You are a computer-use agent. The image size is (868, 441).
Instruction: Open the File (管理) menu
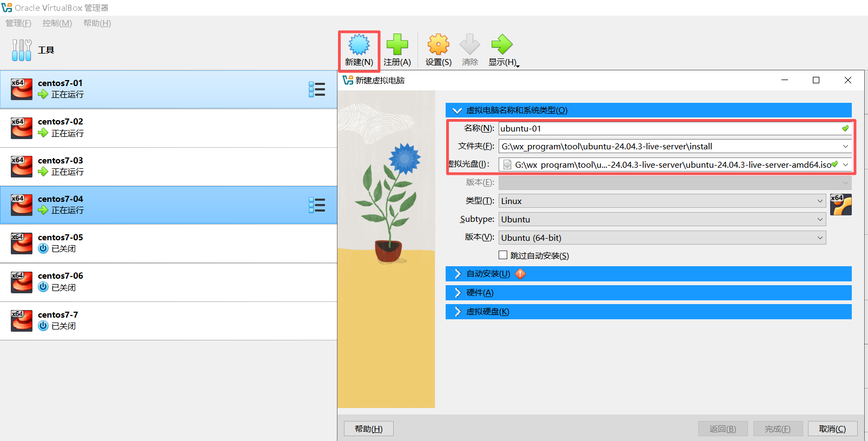pyautogui.click(x=18, y=23)
